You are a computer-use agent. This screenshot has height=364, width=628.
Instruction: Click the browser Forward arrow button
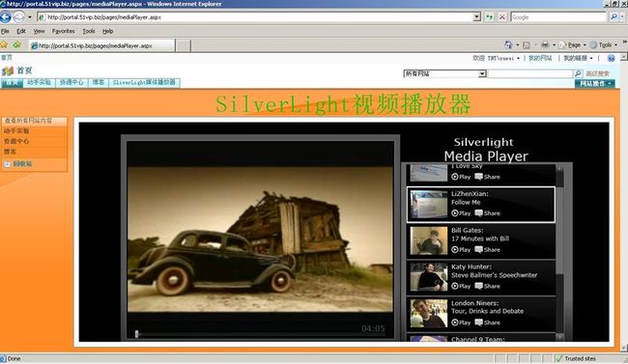point(18,17)
